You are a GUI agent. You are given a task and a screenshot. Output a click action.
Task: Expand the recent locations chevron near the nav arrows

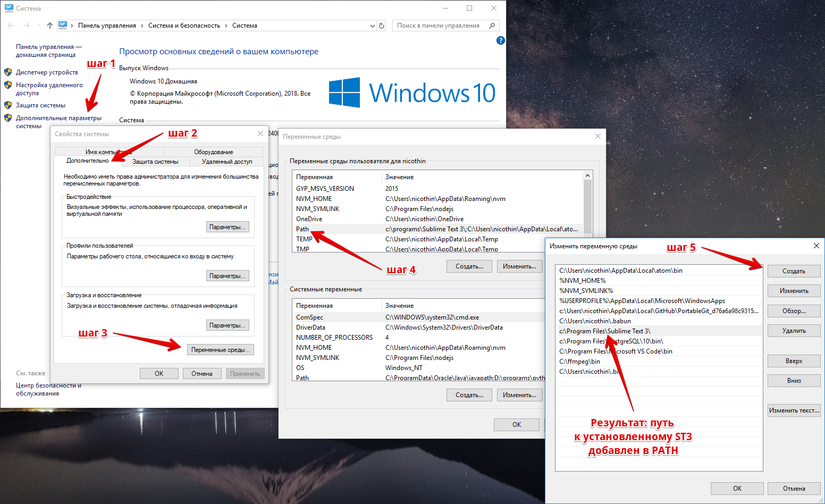click(x=39, y=26)
